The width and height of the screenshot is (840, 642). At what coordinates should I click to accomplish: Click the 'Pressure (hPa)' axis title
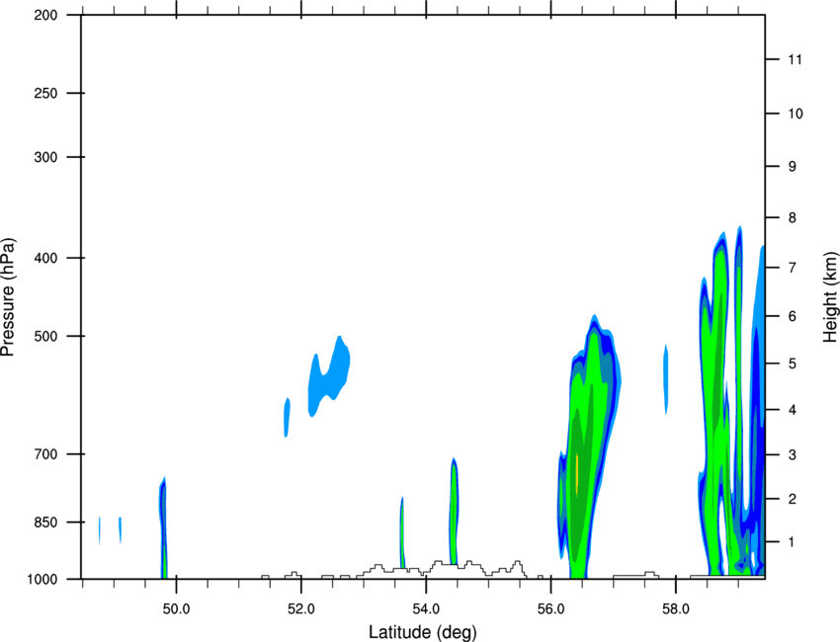tap(8, 297)
